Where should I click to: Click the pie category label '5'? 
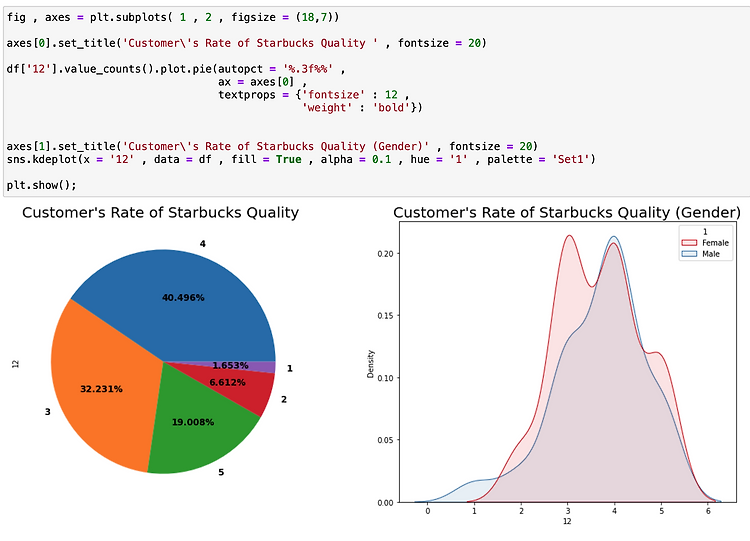(221, 472)
